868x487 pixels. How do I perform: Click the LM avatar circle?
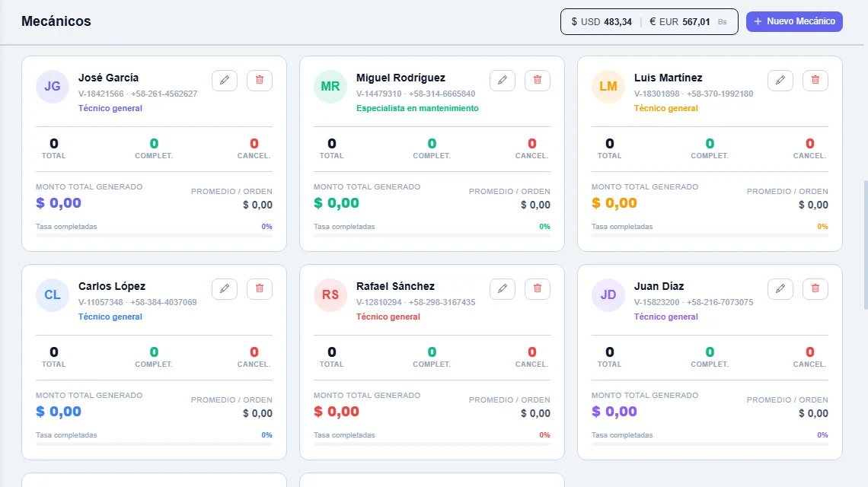(608, 86)
